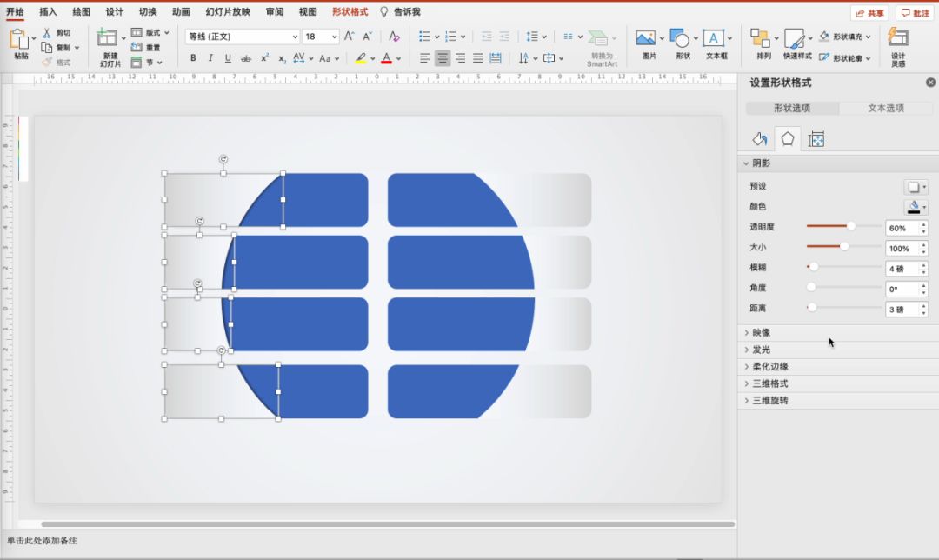The image size is (939, 560).
Task: Open the font color dropdown arrow
Action: [x=398, y=58]
